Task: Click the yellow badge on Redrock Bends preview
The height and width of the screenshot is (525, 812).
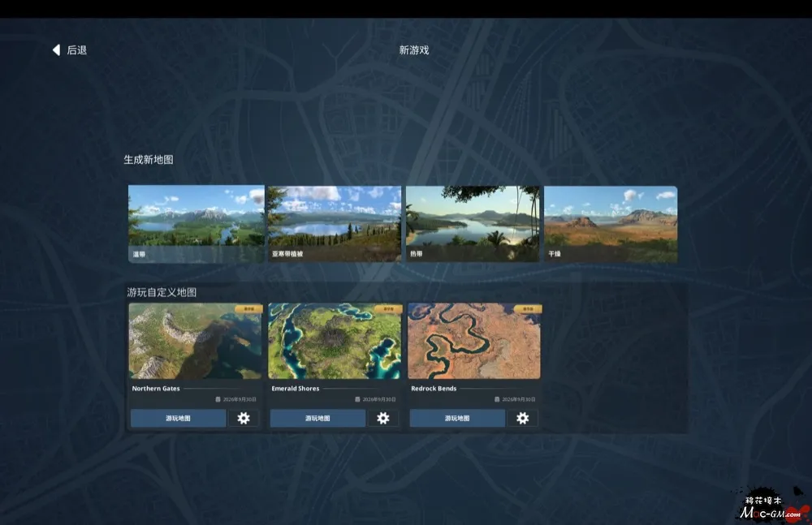Action: (x=528, y=308)
